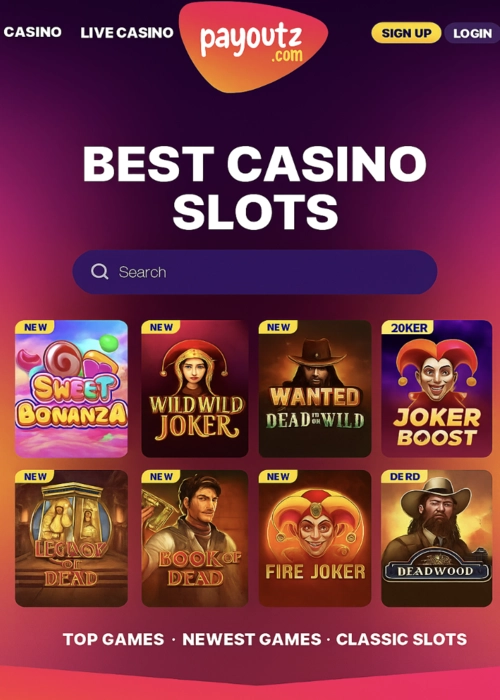Launch the Fire Joker slot

click(315, 538)
